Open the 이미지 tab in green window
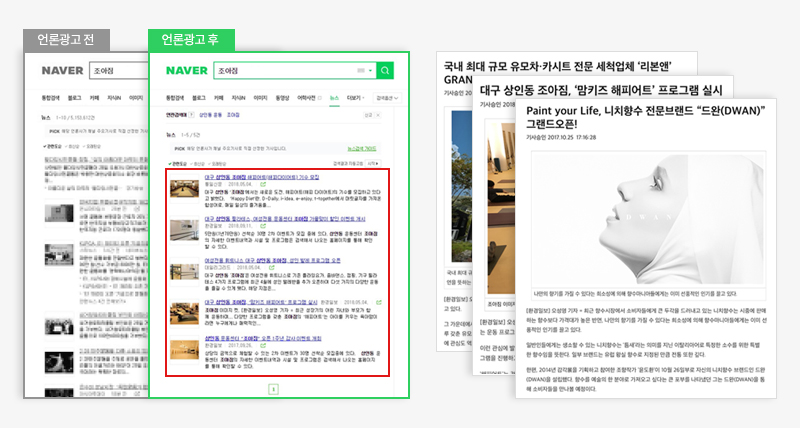Screen dimensions: 800x428 click(x=260, y=98)
